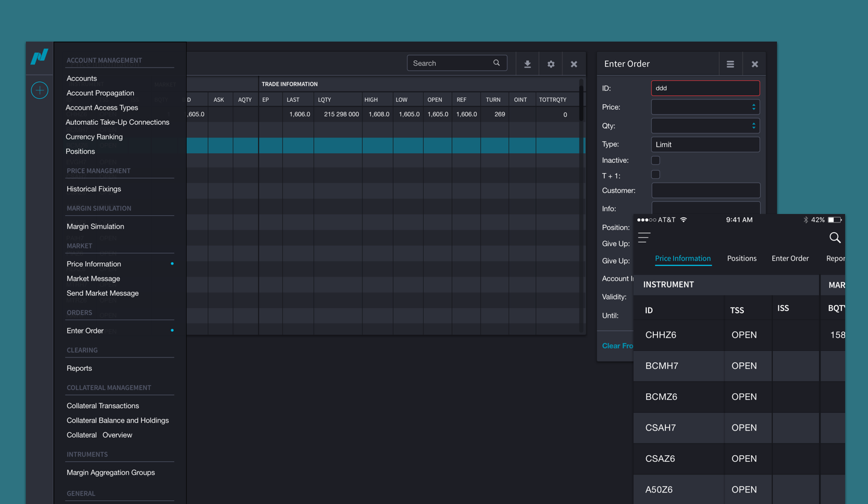Click the circular plus add icon
Viewport: 868px width, 504px height.
click(40, 90)
